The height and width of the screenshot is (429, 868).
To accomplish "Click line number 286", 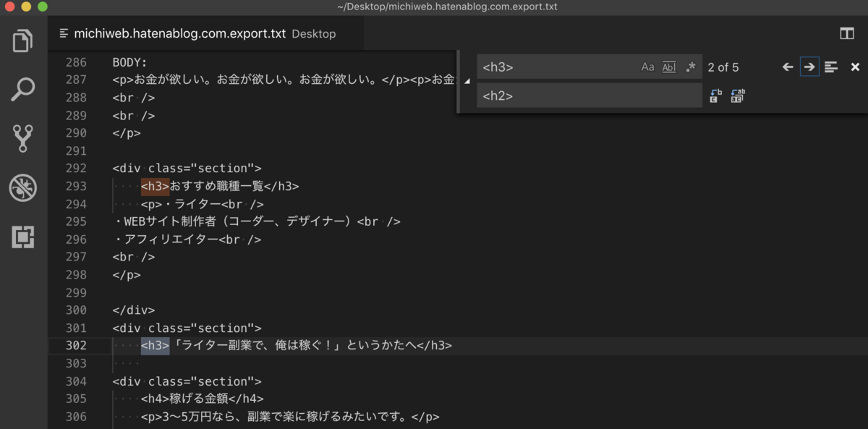I will pos(75,62).
